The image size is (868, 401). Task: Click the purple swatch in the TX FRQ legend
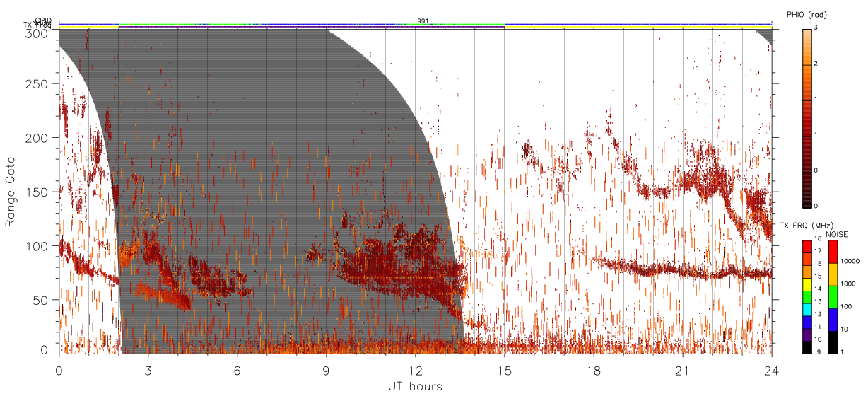807,333
